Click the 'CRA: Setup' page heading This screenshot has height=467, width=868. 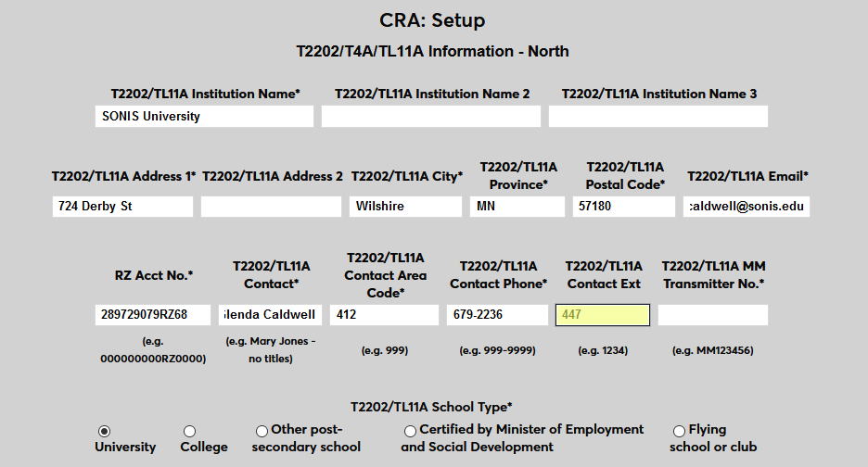coord(432,20)
